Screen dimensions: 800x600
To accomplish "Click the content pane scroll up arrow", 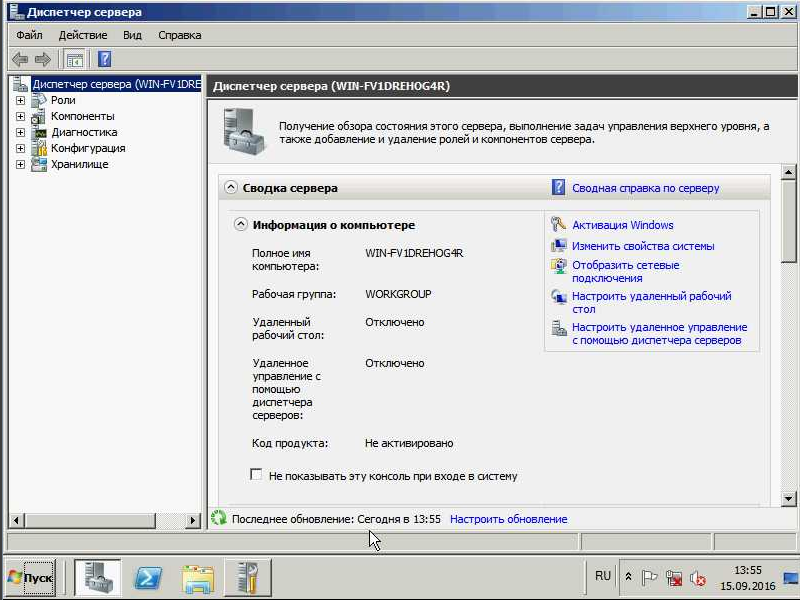I will [788, 172].
